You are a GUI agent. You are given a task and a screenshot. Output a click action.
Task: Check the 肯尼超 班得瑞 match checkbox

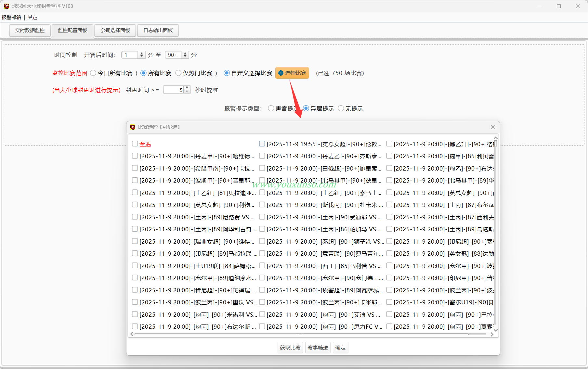point(135,290)
